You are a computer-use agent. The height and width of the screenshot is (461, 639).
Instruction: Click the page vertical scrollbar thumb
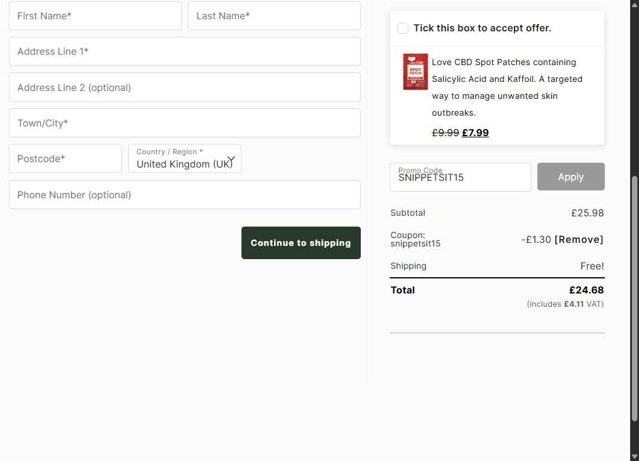[634, 298]
